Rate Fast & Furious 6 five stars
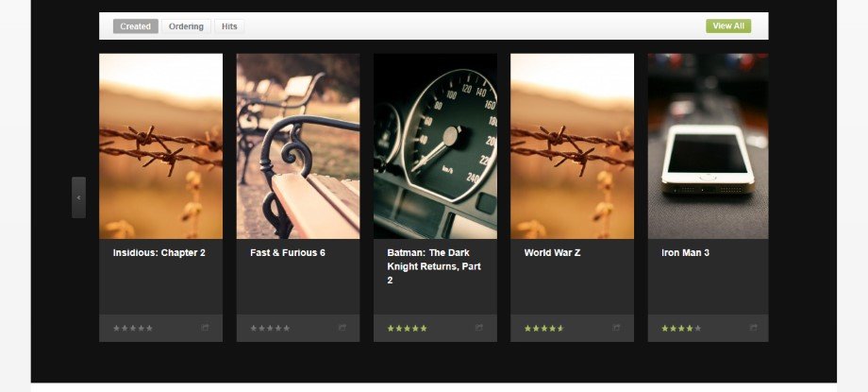The image size is (868, 392). pyautogui.click(x=287, y=328)
